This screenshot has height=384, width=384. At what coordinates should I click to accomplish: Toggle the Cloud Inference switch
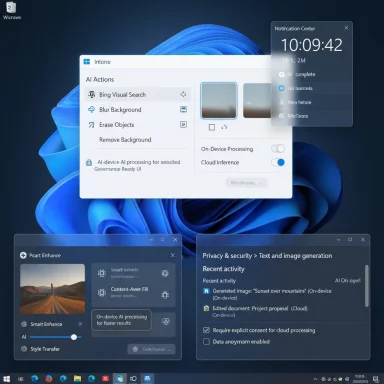(x=278, y=162)
